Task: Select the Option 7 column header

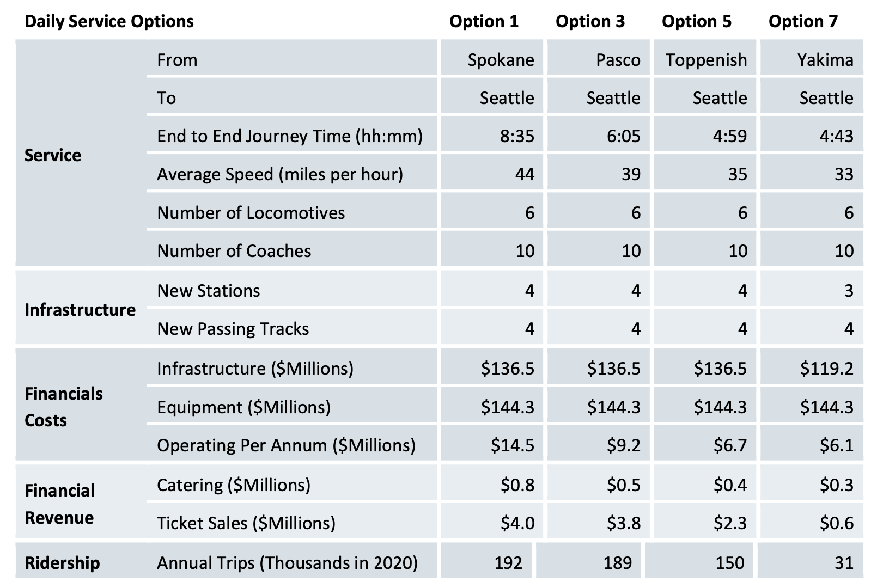Action: coord(803,21)
